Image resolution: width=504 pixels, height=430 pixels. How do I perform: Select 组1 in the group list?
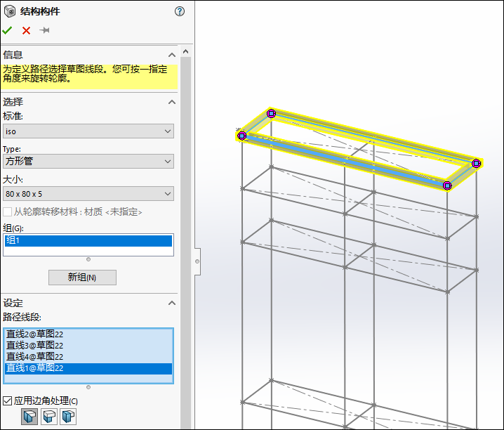pos(88,240)
